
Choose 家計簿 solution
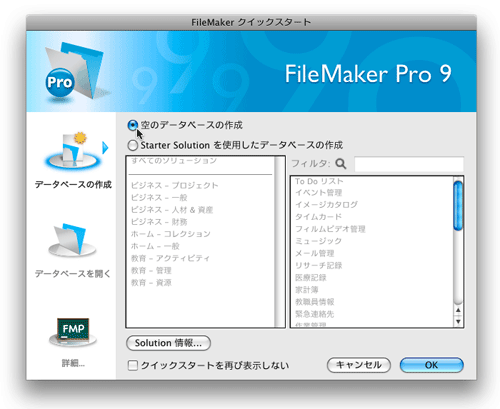[307, 290]
